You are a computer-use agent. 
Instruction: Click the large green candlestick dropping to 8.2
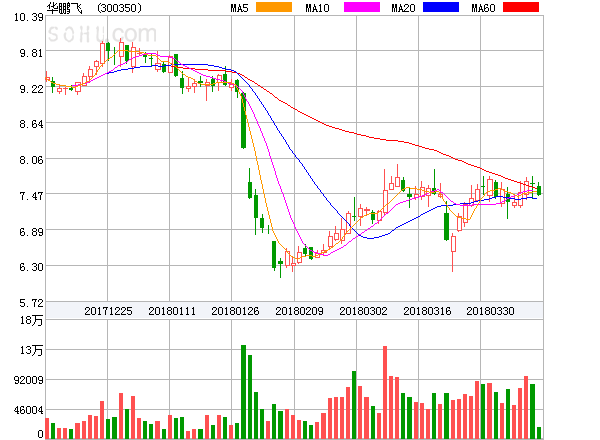(x=243, y=120)
